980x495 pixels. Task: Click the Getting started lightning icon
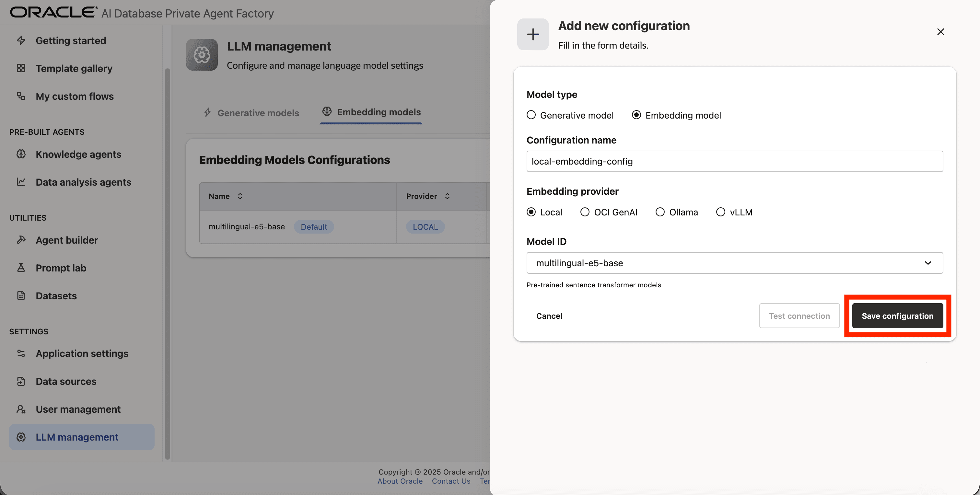click(21, 40)
